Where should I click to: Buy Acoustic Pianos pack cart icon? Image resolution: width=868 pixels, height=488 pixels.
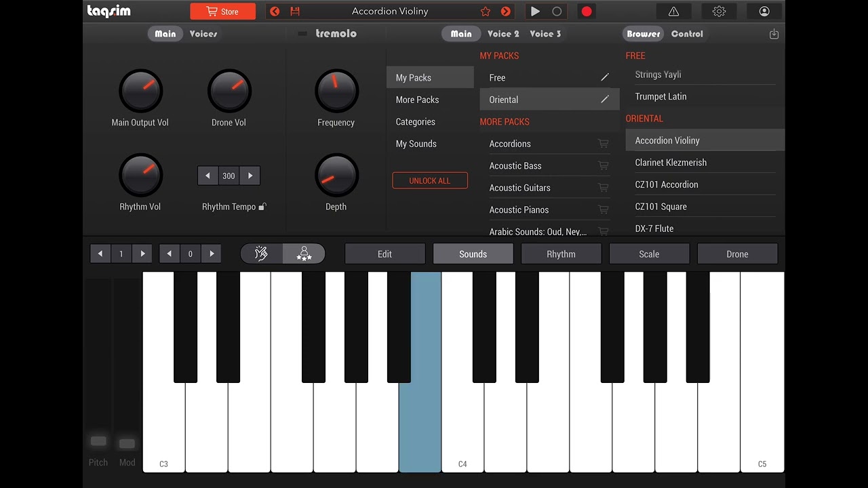pos(603,210)
